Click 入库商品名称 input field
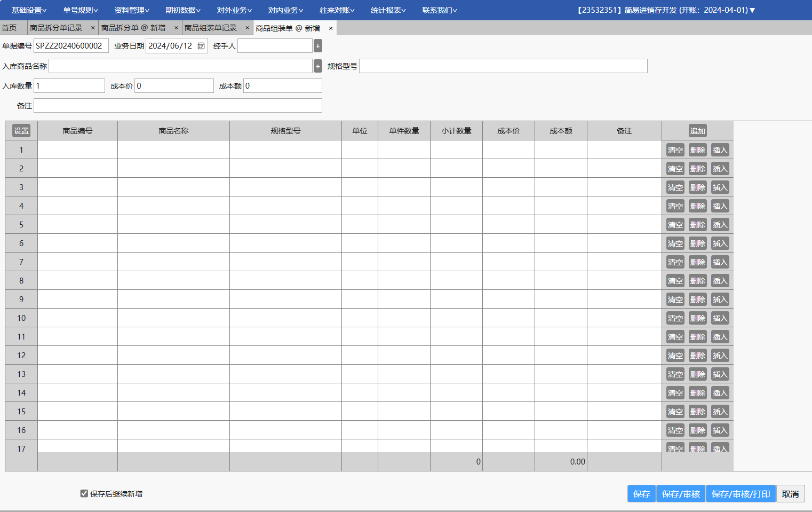 click(180, 66)
